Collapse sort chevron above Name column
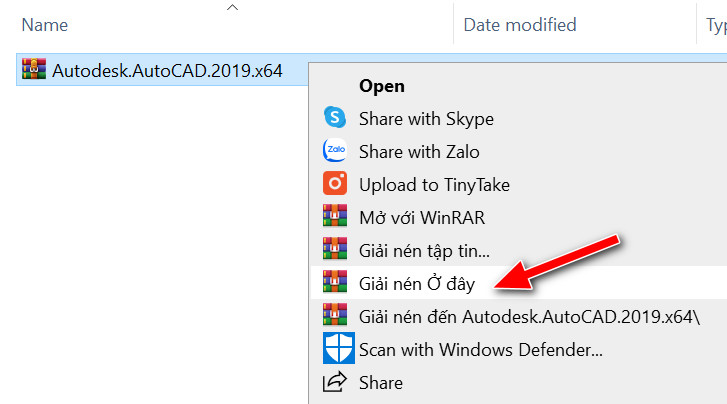Viewport: 727px width, 404px height. tap(232, 8)
